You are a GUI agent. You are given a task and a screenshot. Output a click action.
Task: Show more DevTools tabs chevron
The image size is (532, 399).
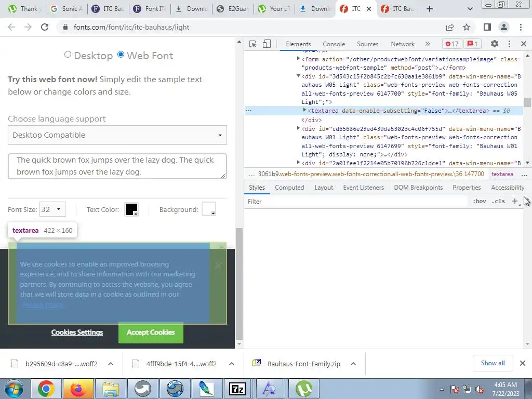point(428,44)
